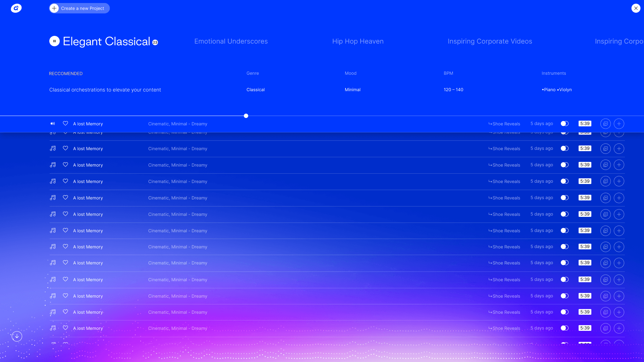Viewport: 644px width, 362px height.
Task: Heart the last fully visible A lost Memory row
Action: coord(65,328)
